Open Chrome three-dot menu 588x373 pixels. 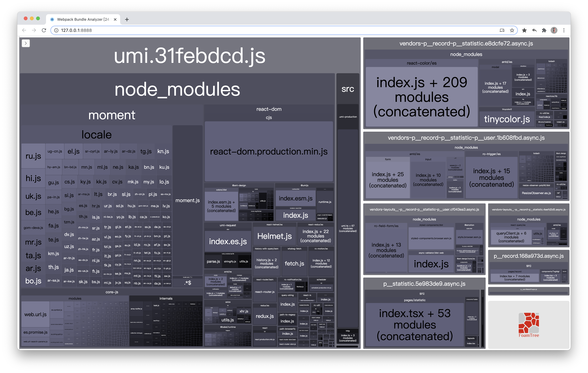coord(564,30)
